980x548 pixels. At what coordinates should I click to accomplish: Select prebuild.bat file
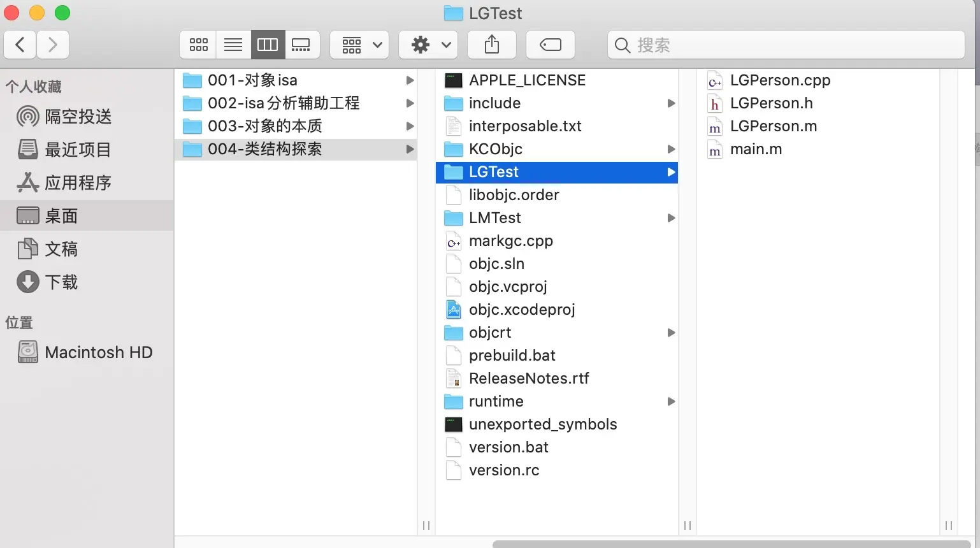[x=557, y=356]
